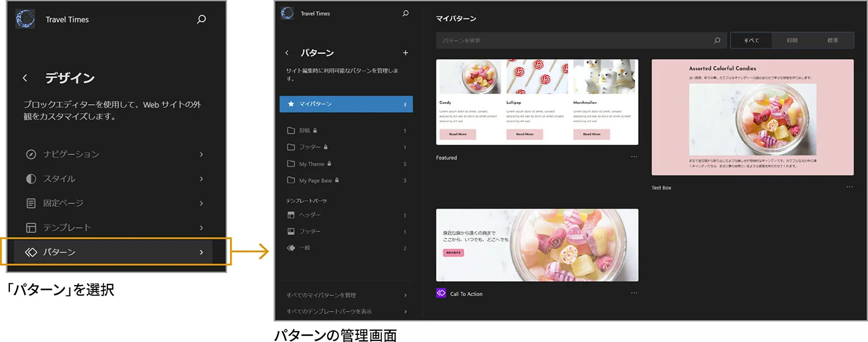Open options menu for Text Box pattern
The height and width of the screenshot is (342, 868).
[849, 187]
